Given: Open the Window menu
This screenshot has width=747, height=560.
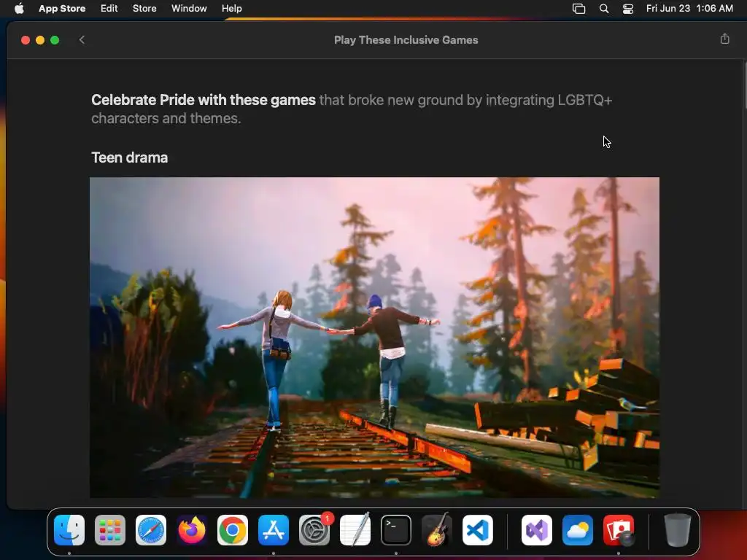Looking at the screenshot, I should coord(189,9).
